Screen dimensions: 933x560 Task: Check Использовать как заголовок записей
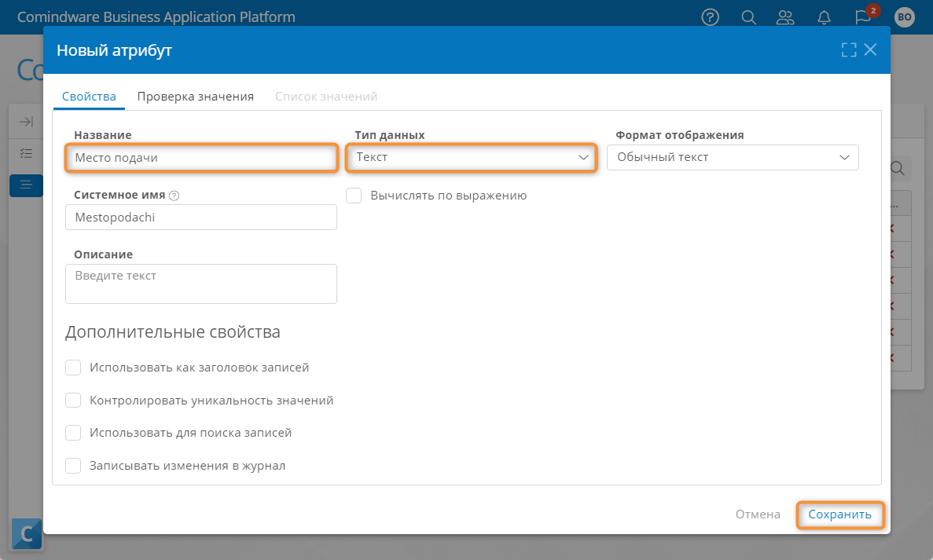point(73,368)
